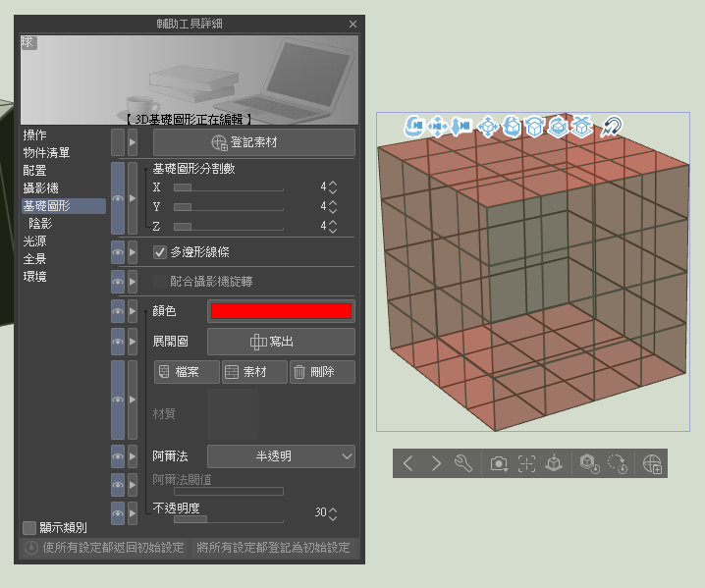Click the object free rotate manipulator icon
The image size is (705, 588).
tap(512, 127)
